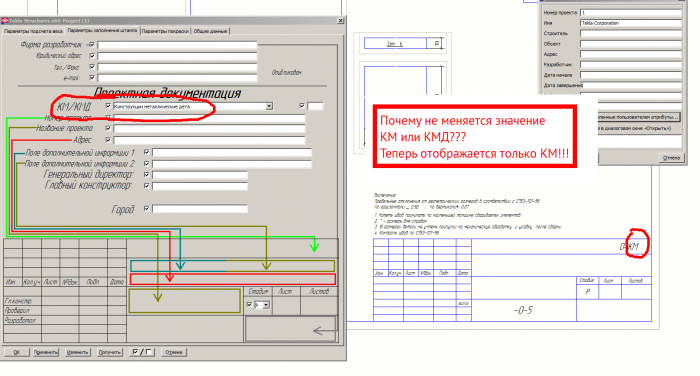This screenshot has height=376, width=700.
Task: Uncheck the Город field checkbox
Action: [146, 209]
